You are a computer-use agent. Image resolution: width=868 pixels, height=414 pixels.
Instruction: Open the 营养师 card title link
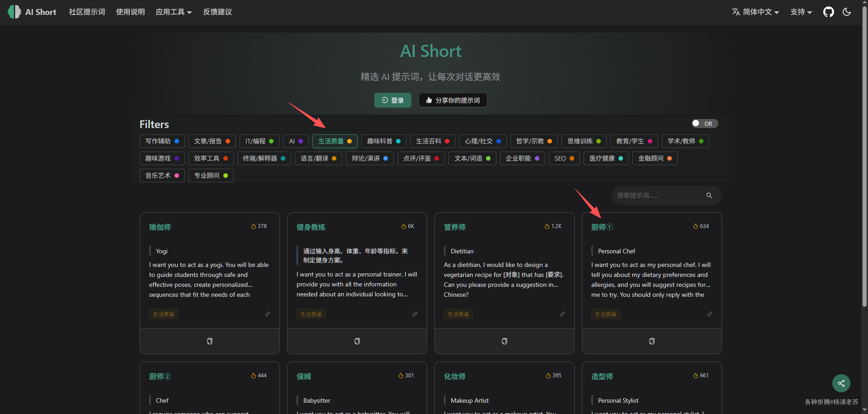[455, 227]
